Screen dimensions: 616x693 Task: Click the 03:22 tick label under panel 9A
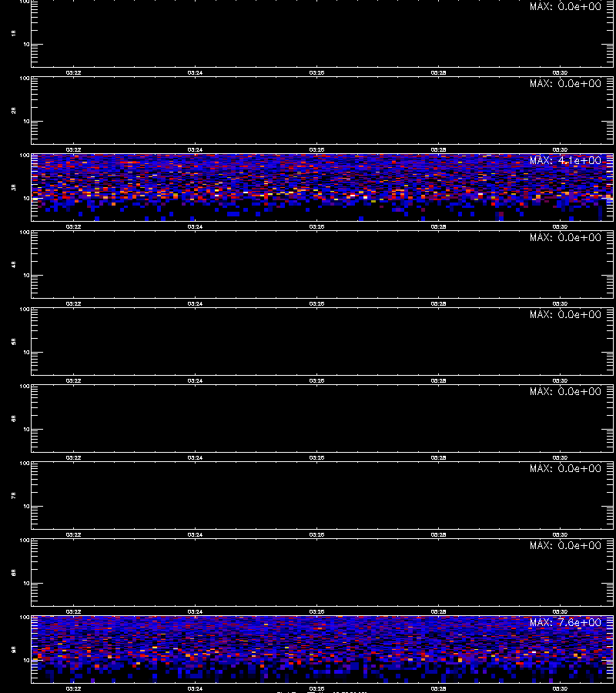73,688
